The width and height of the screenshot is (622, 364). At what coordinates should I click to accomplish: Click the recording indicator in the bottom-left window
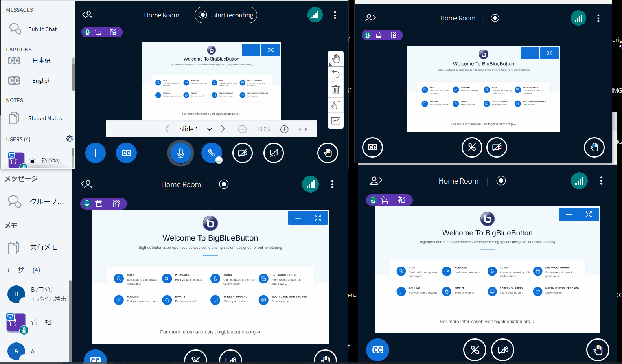coord(224,184)
